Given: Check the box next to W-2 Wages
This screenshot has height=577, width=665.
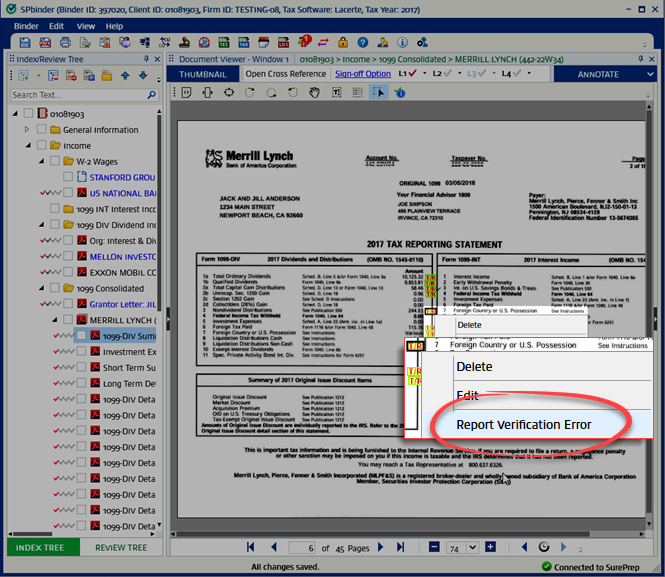Looking at the screenshot, I should pyautogui.click(x=54, y=161).
